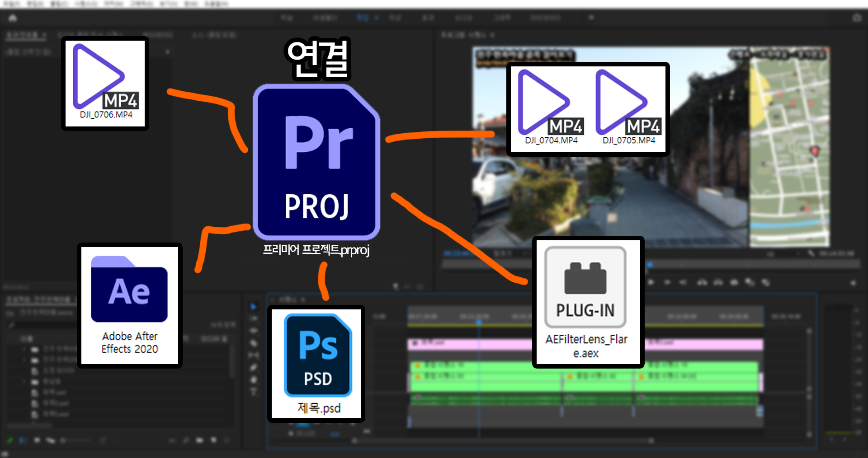This screenshot has width=868, height=458.
Task: Step forward one frame in Program monitor
Action: click(x=667, y=282)
